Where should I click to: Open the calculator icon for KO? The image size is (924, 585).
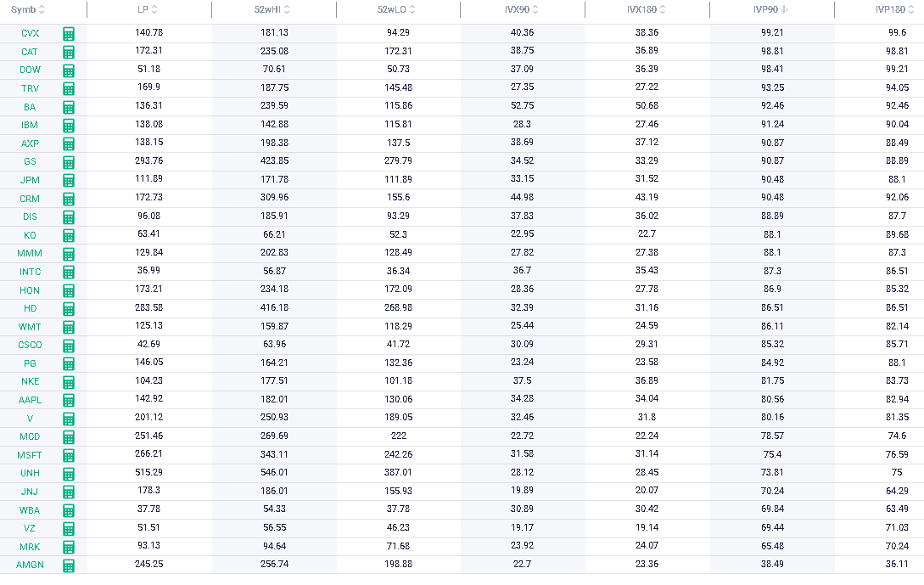[x=69, y=235]
